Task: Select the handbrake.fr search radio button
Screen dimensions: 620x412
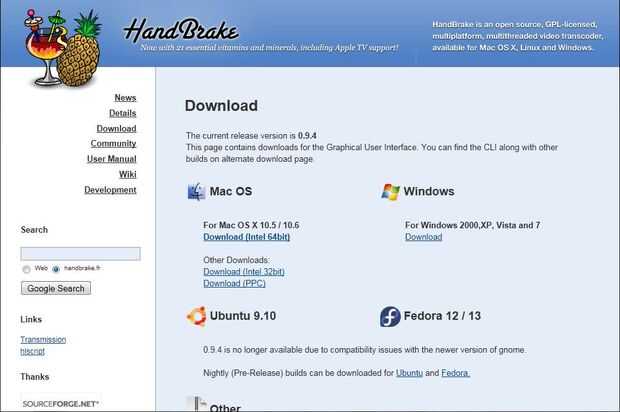Action: pyautogui.click(x=56, y=269)
